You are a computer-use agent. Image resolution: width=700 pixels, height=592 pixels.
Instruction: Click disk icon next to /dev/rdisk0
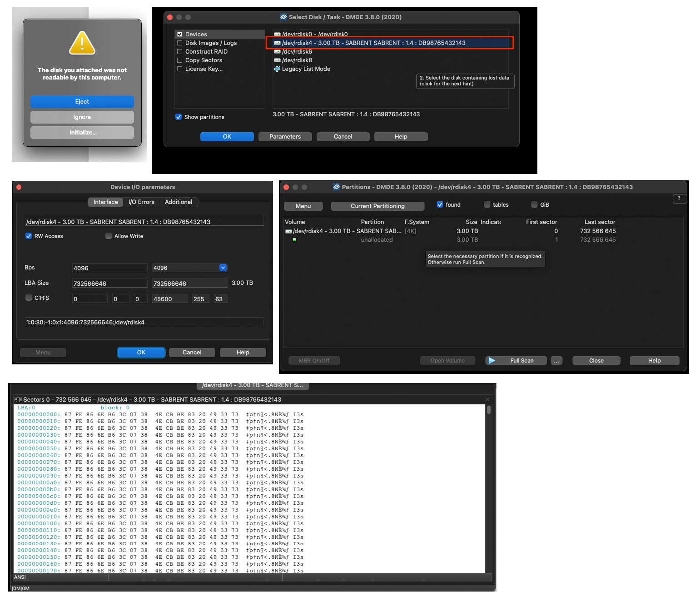[x=277, y=35]
